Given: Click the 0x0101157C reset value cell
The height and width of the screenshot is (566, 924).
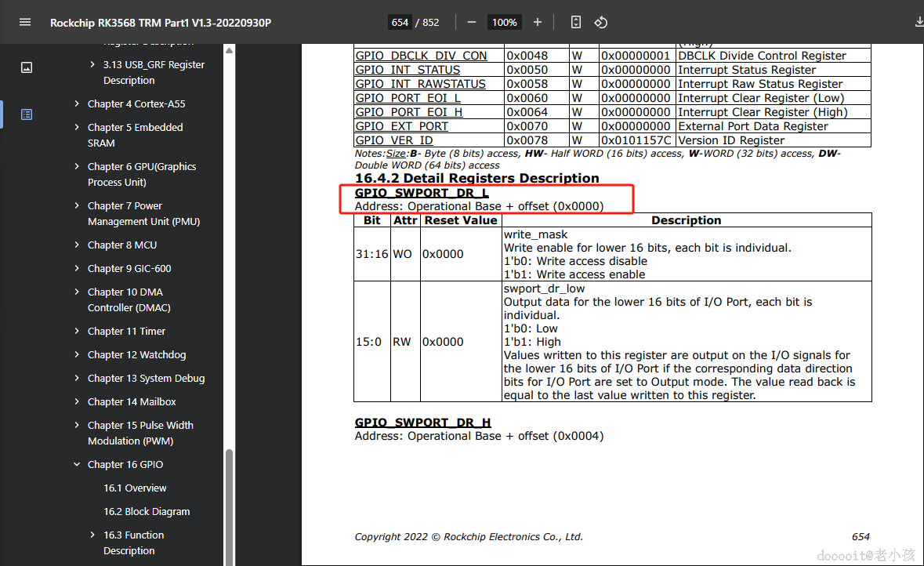Looking at the screenshot, I should [x=636, y=140].
